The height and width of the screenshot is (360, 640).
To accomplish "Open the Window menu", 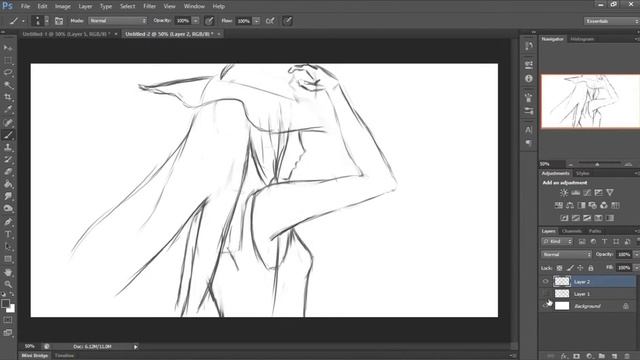I will pyautogui.click(x=194, y=6).
